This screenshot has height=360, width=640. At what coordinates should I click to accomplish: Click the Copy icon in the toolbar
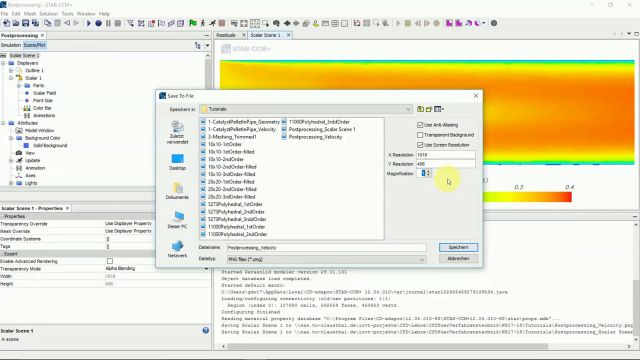click(47, 23)
